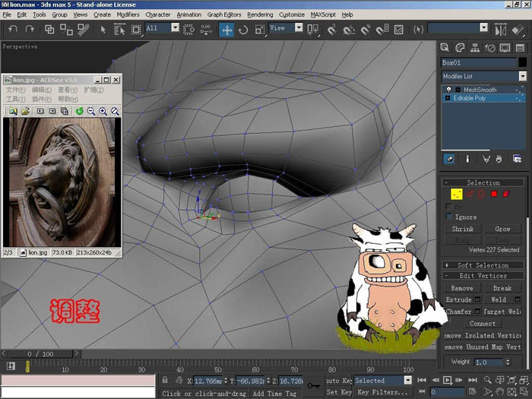Click green refresh icon in ACDSee toolbar

point(79,111)
